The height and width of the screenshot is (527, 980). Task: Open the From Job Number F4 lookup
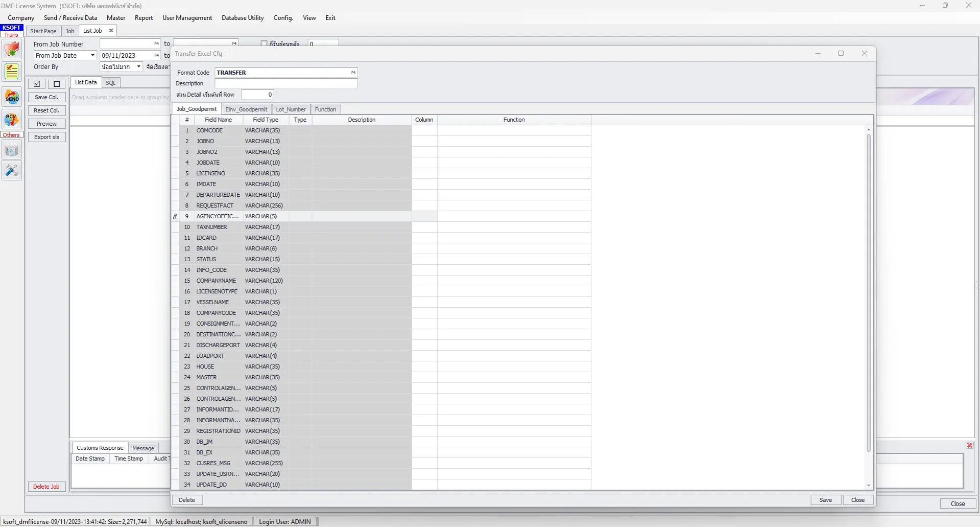[156, 44]
